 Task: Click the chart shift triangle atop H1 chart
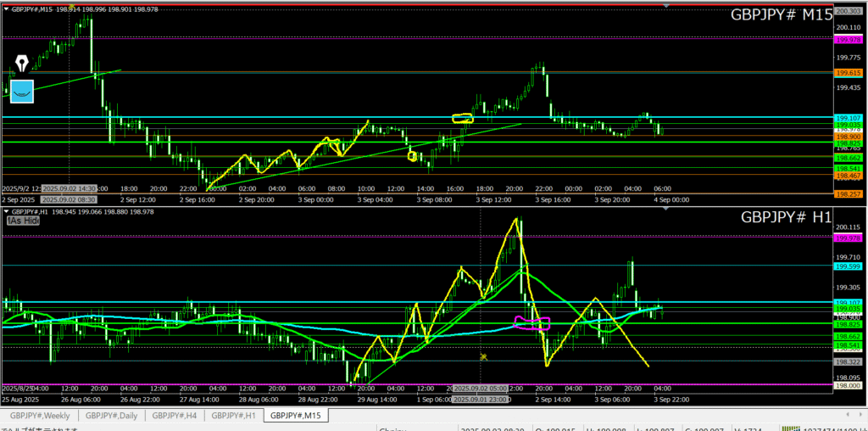click(x=666, y=209)
